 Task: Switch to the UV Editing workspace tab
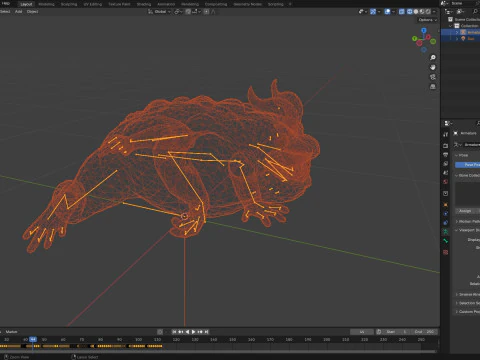click(x=93, y=4)
